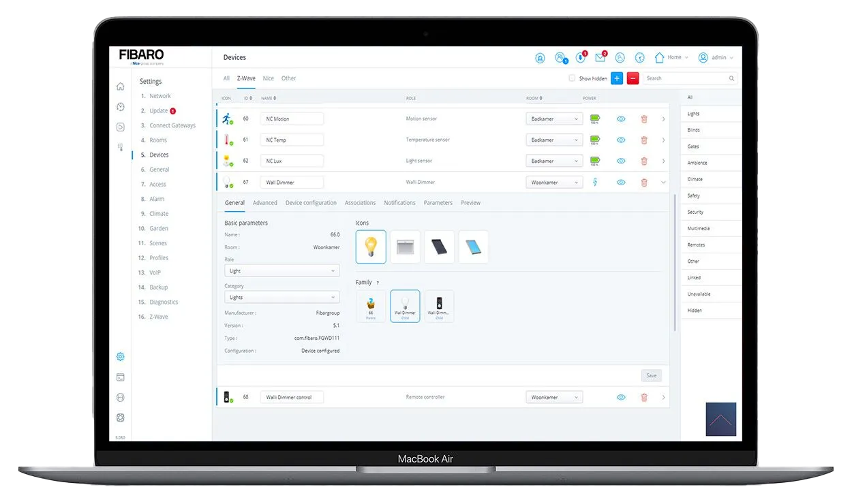Open the Category dropdown set to Lights
Image resolution: width=852 pixels, height=504 pixels.
pyautogui.click(x=282, y=298)
